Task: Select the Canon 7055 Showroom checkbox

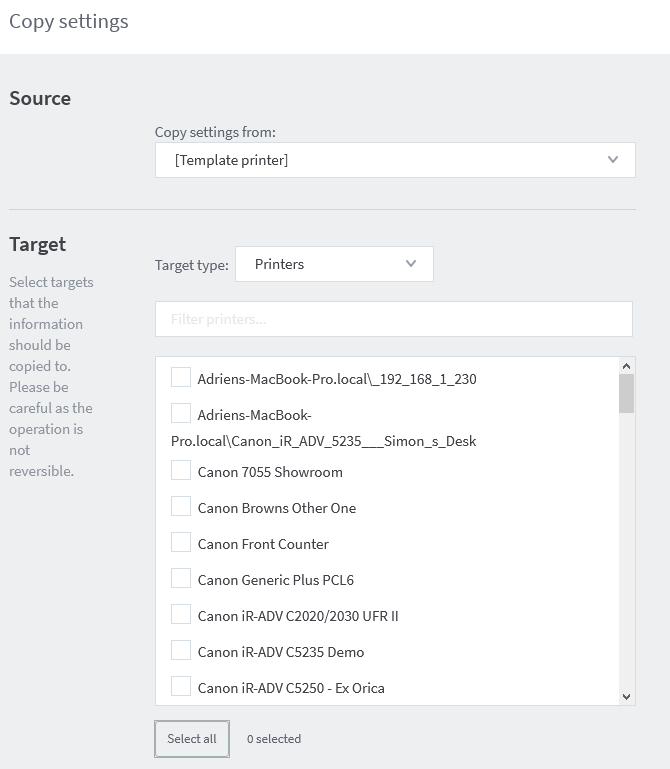Action: tap(181, 470)
